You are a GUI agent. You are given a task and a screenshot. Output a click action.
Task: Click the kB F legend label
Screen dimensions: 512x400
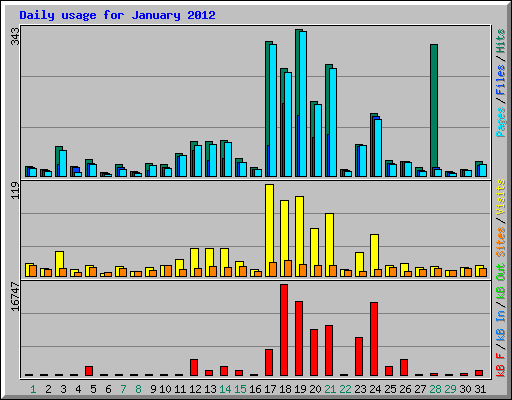pos(501,364)
